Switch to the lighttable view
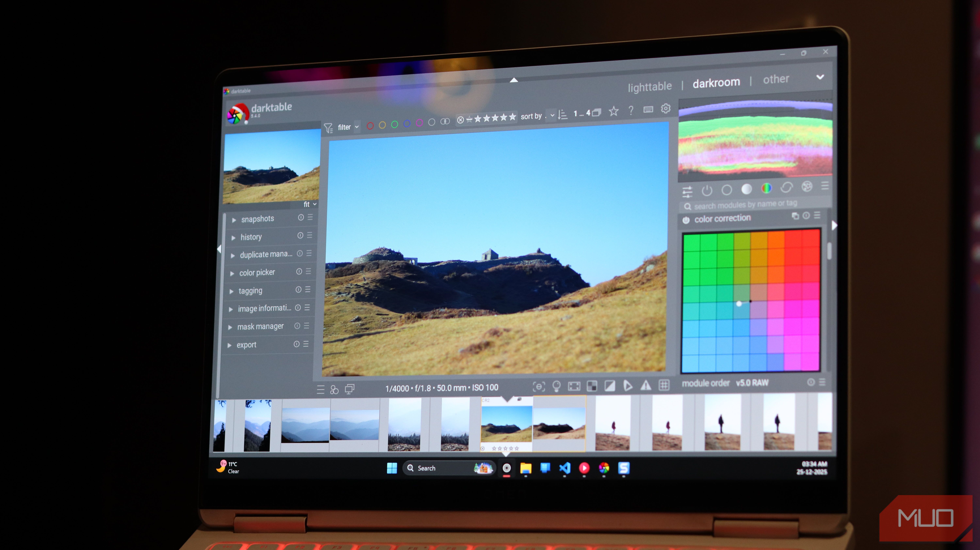980x550 pixels. pyautogui.click(x=649, y=87)
